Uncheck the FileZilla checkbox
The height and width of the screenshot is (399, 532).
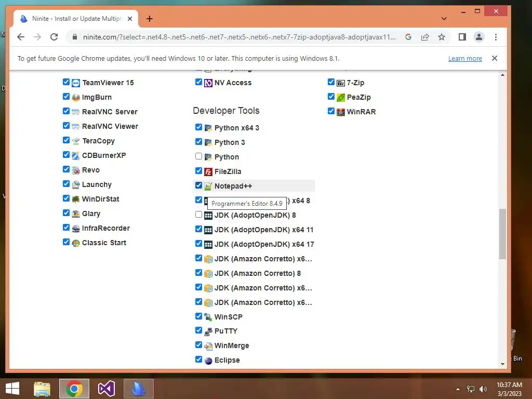[199, 171]
